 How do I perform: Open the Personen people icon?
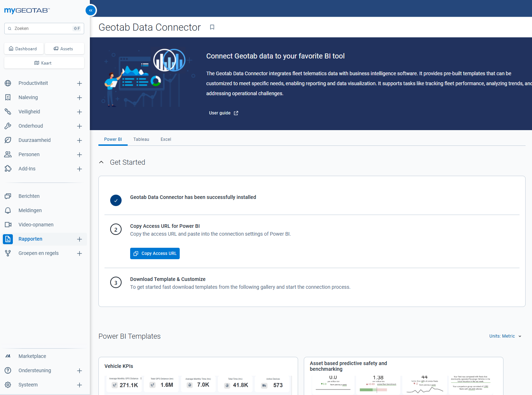(8, 154)
